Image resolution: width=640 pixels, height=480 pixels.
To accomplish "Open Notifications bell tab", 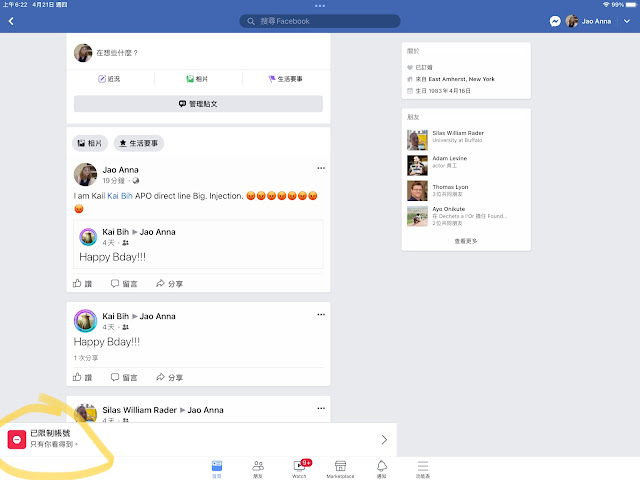I will click(382, 469).
